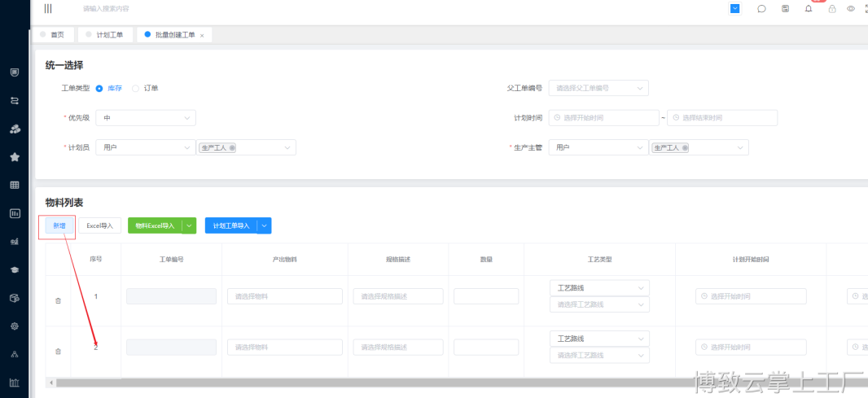
Task: Open row 2 请选择工艺路线 dropdown
Action: (x=599, y=356)
